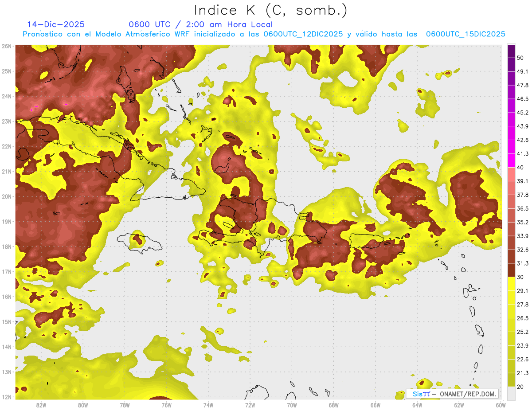Click the '22N' latitude label
The image size is (532, 411).
coord(6,146)
